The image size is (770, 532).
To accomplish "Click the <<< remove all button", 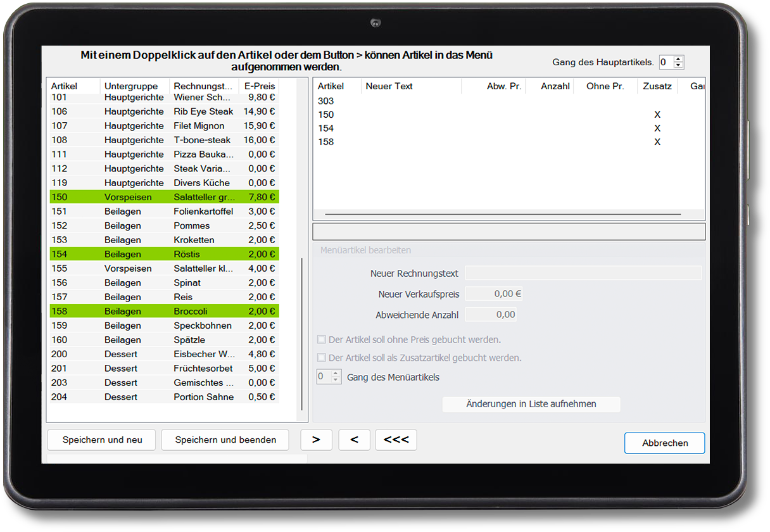I will [x=396, y=440].
